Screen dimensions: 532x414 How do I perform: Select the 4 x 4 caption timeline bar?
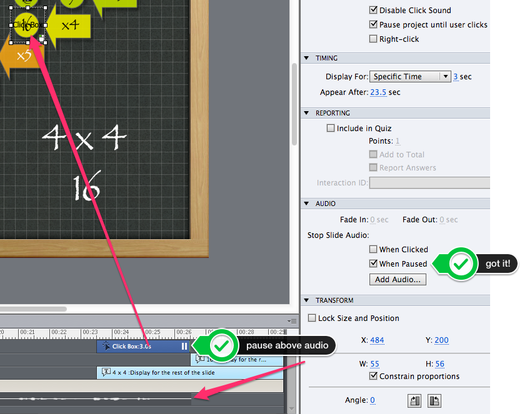[190, 373]
